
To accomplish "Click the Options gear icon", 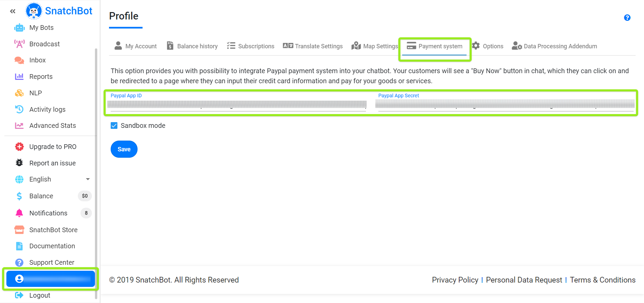I will [x=476, y=45].
